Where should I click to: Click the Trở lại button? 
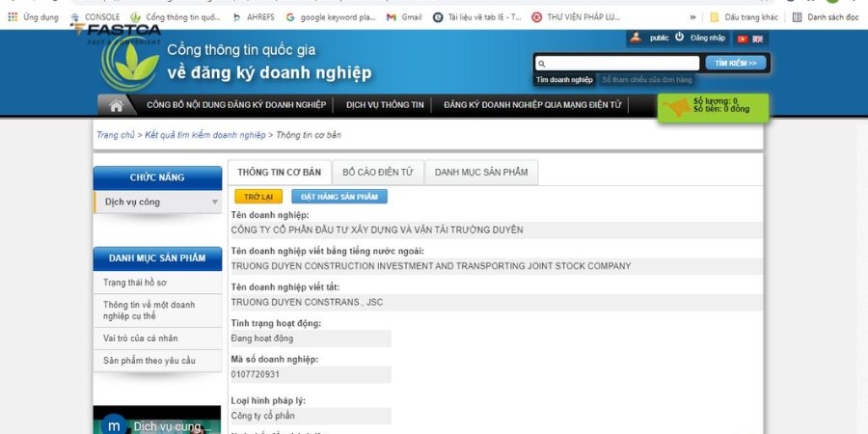258,197
